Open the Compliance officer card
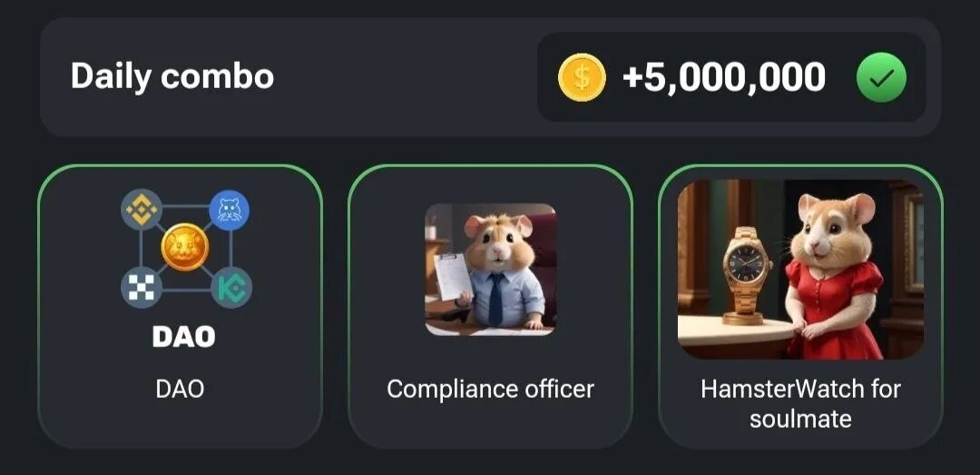Image resolution: width=980 pixels, height=475 pixels. (490, 307)
